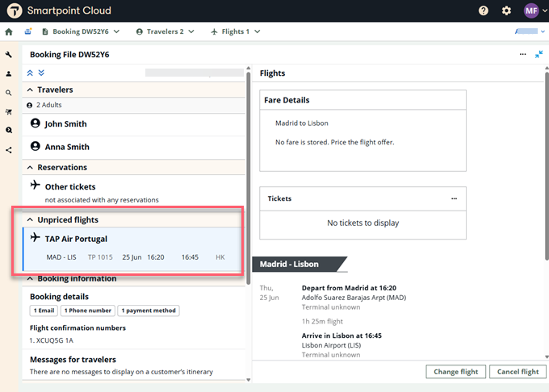Click the magnifier search icon in sidebar
The image size is (549, 392).
coord(9,93)
